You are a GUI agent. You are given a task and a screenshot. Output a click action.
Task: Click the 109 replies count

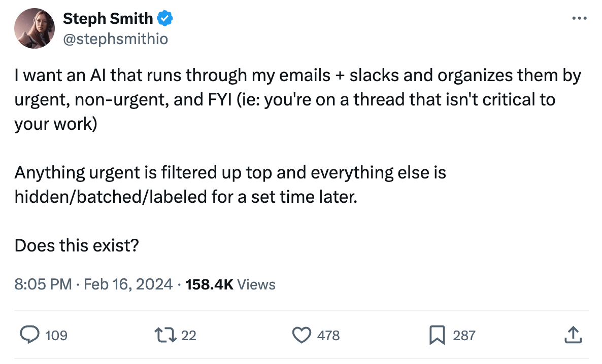pos(56,335)
